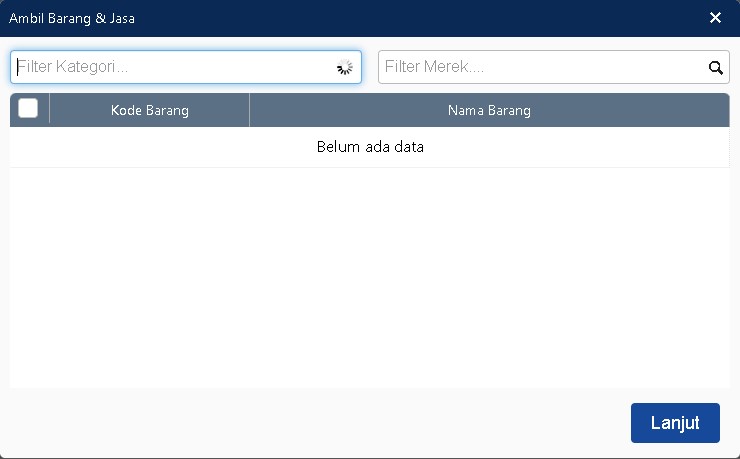Click inside the Filter Merek search box

pyautogui.click(x=540, y=67)
